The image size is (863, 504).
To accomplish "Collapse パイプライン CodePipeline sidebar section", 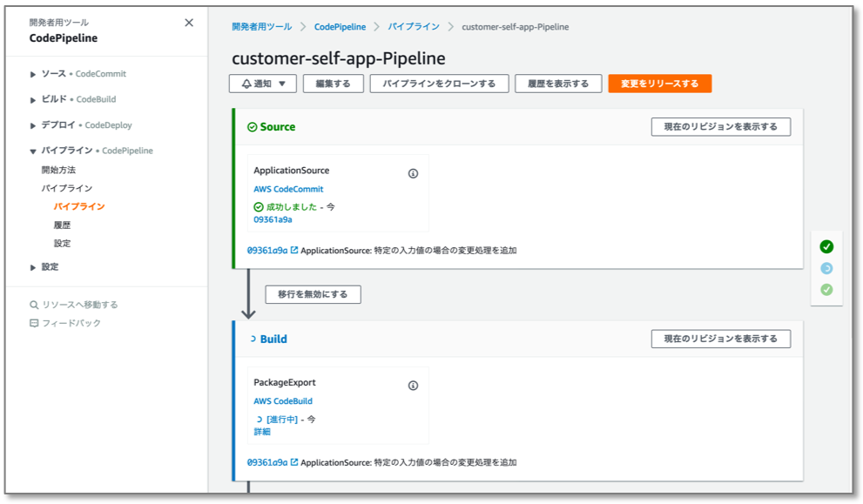I will point(33,151).
